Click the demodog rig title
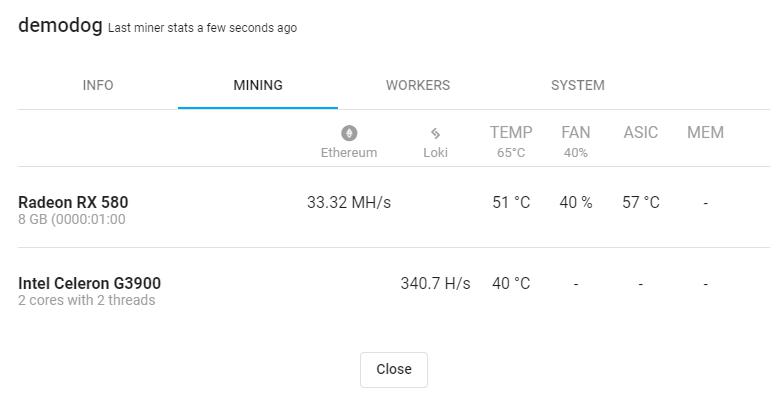Image resolution: width=783 pixels, height=398 pixels. click(x=60, y=24)
